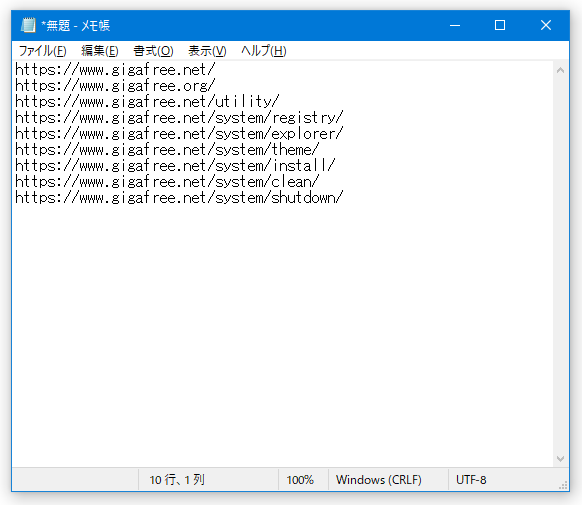Click the 100% zoom status entry

click(x=300, y=480)
